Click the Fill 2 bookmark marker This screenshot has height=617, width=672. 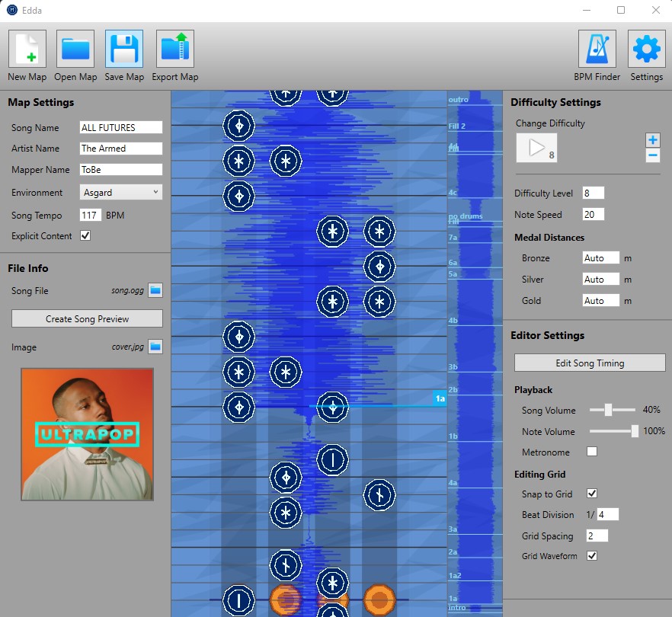click(457, 126)
